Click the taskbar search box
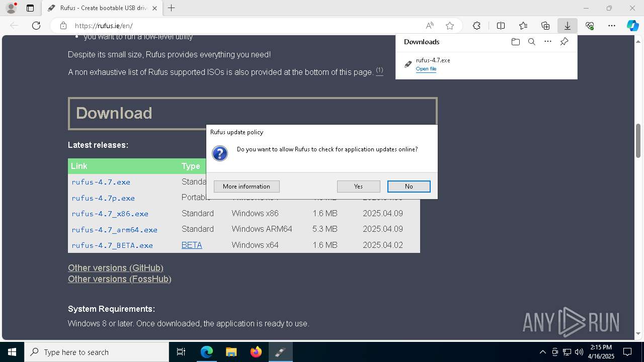This screenshot has height=362, width=644. 97,352
